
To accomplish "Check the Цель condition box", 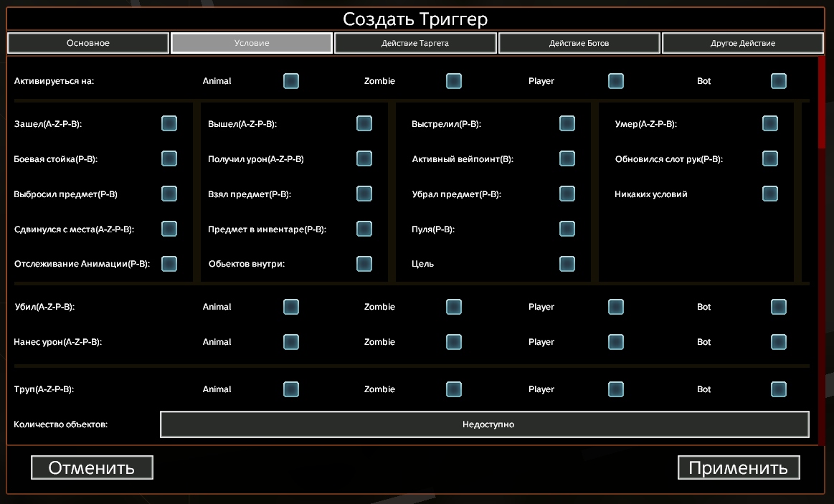I will point(567,264).
